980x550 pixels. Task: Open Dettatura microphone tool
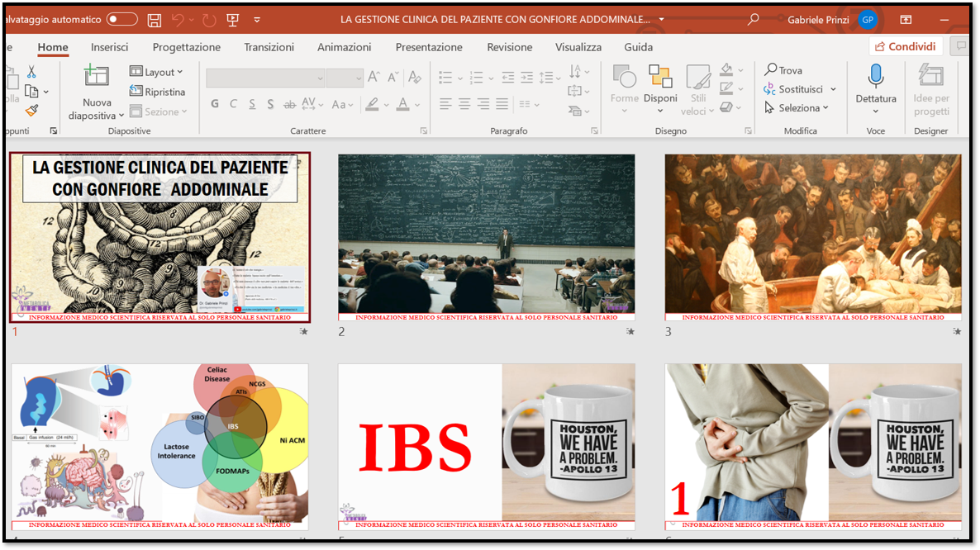point(875,78)
